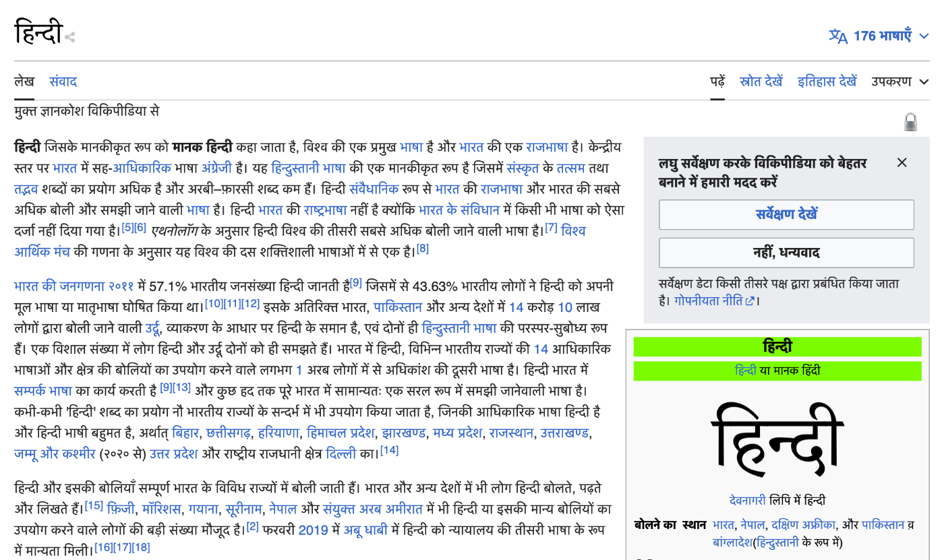Open the मॉरिशस link
Viewport: 944px width, 560px height.
point(161,508)
